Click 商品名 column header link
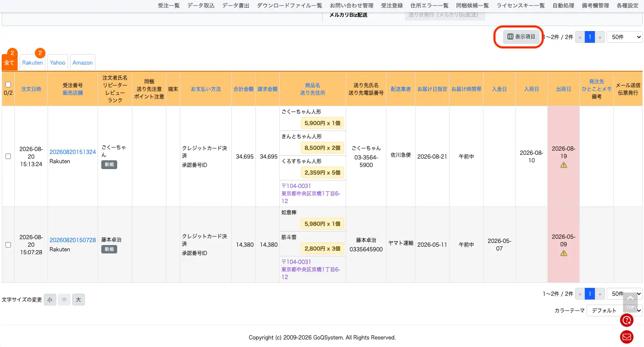The height and width of the screenshot is (347, 644). (313, 85)
